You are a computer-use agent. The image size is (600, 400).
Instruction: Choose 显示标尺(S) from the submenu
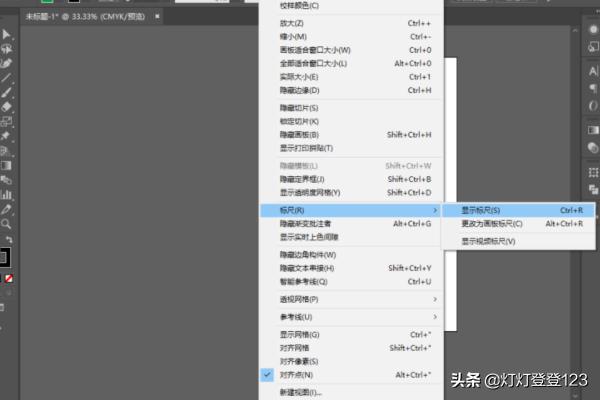[480, 210]
